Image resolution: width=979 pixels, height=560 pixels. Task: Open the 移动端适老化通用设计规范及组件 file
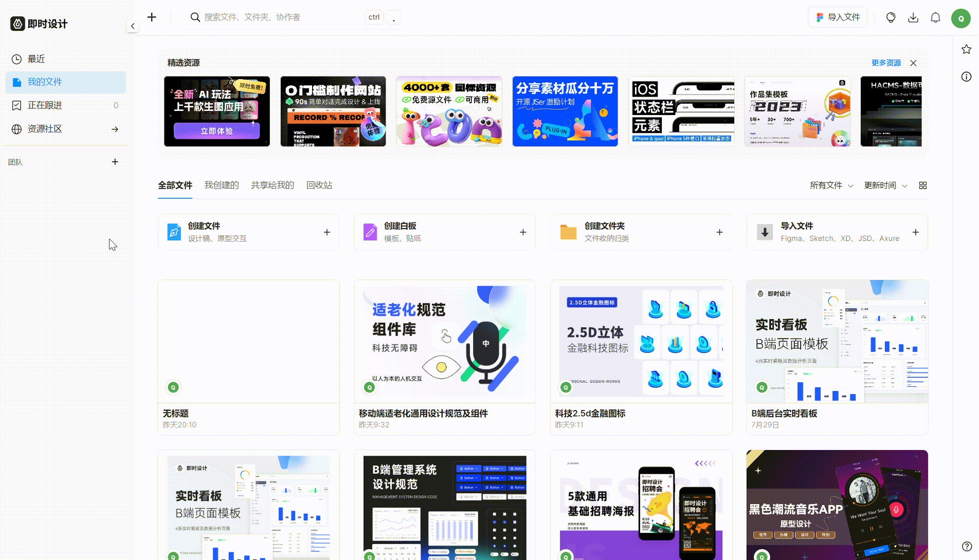click(x=445, y=342)
